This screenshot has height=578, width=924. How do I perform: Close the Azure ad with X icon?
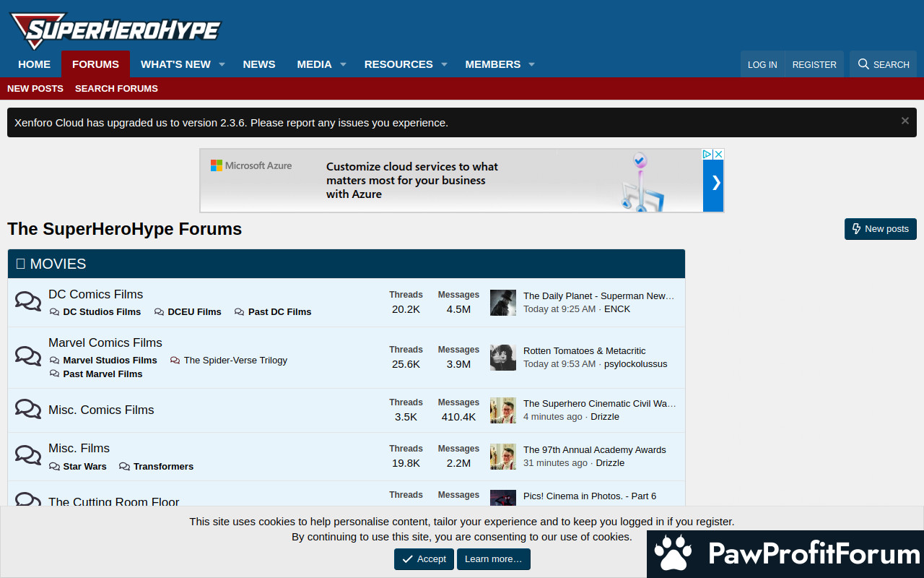[x=718, y=155]
